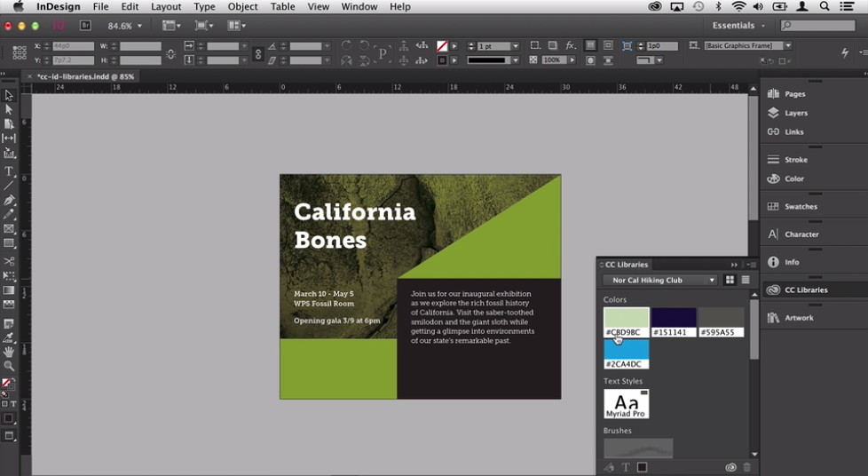
Task: Click the reference point locator grid
Action: 20,52
